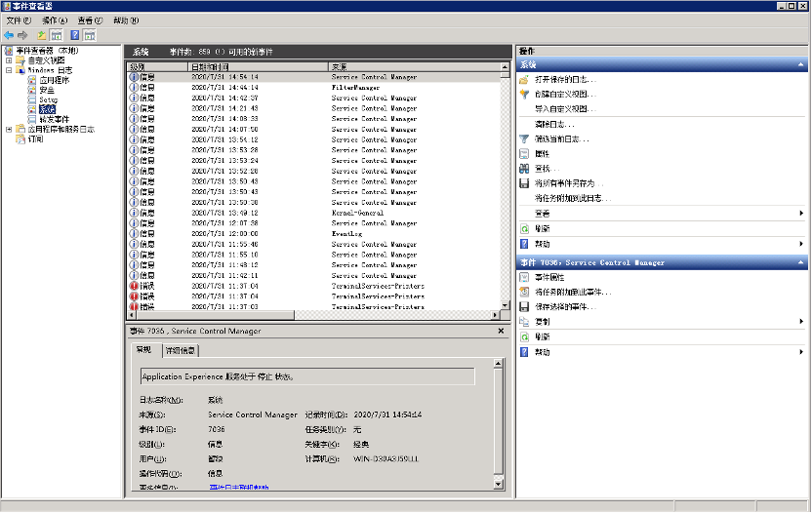Click the 属性 properties icon under 系统 actions
The height and width of the screenshot is (513, 812).
tap(524, 154)
